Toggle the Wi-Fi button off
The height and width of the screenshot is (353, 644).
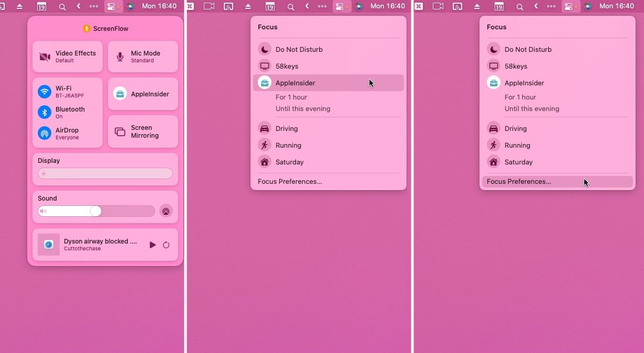pos(45,92)
